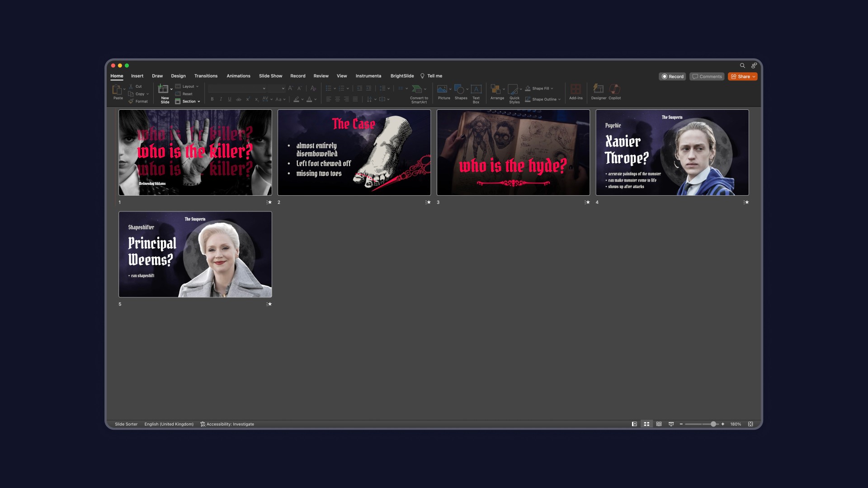Viewport: 868px width, 488px height.
Task: Switch to Reading View in status bar
Action: [659, 424]
